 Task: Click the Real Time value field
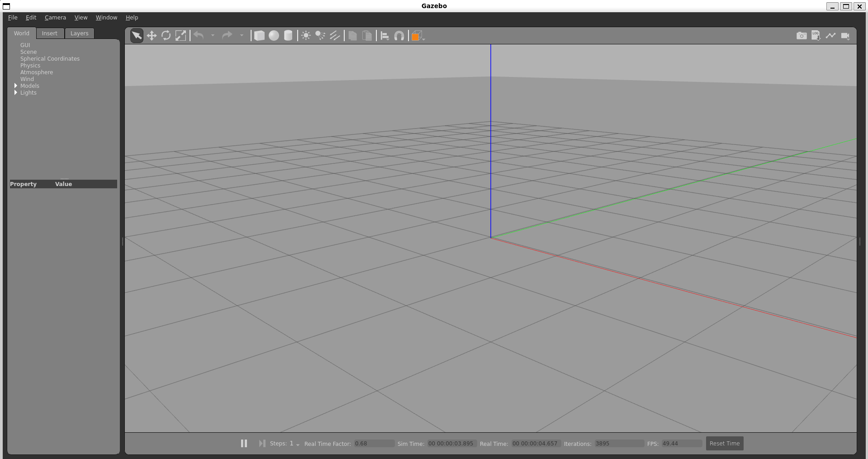point(536,444)
